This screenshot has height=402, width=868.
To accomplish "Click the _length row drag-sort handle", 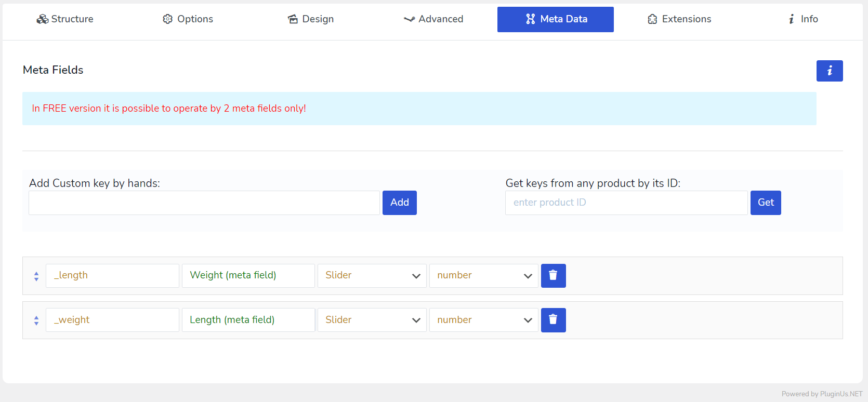I will (36, 276).
